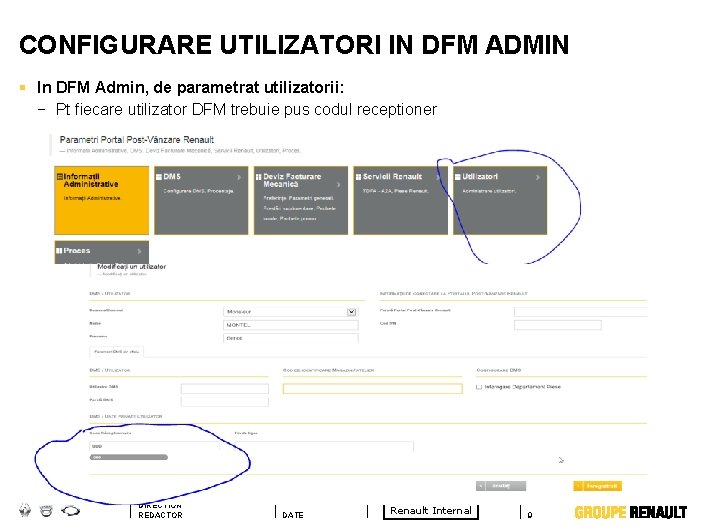
Task: Click the Utilizatori tile square icon
Action: pos(457,177)
